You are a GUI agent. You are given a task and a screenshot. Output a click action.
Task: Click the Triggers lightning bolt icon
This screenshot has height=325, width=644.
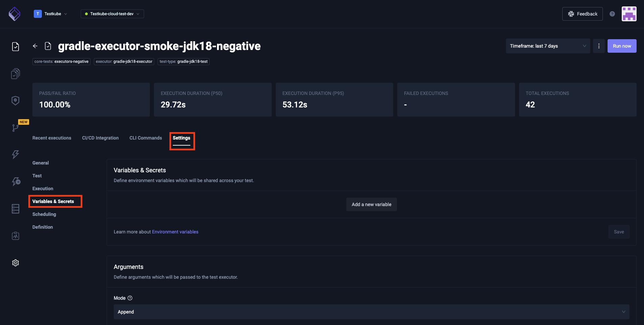pos(16,154)
